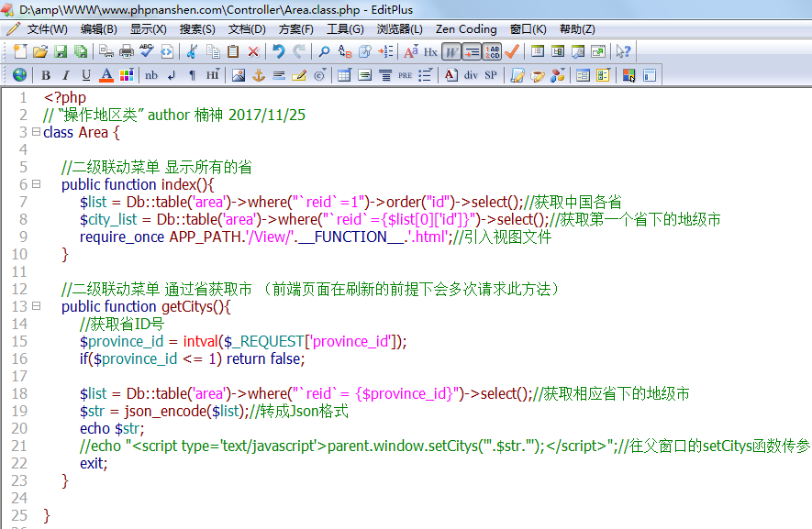Click the Open file folder icon
The height and width of the screenshot is (529, 812).
pyautogui.click(x=39, y=51)
